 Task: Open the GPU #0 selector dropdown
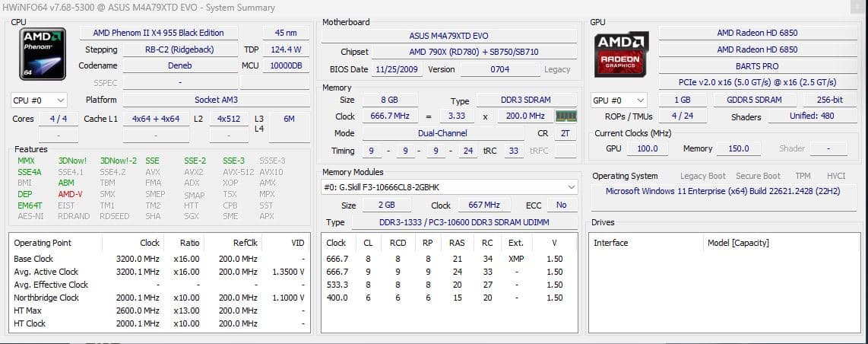(619, 100)
